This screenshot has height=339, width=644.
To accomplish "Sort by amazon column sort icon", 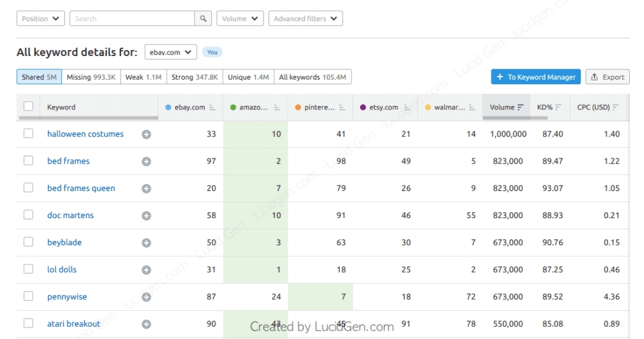I will 277,107.
